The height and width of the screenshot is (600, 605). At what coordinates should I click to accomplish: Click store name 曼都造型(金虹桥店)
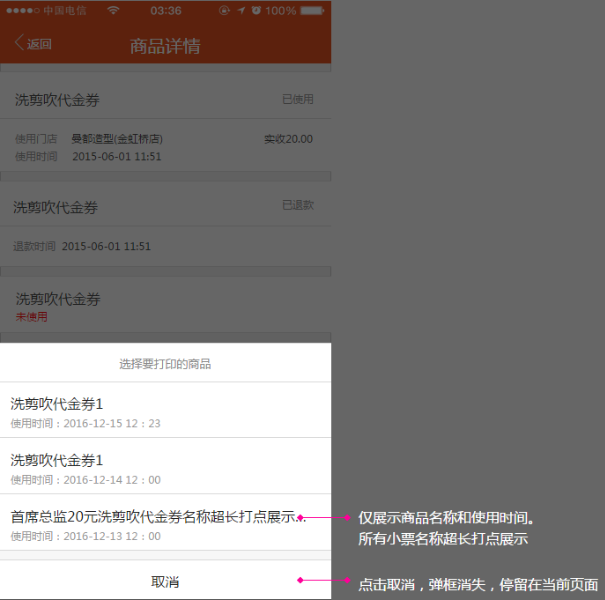click(x=117, y=139)
